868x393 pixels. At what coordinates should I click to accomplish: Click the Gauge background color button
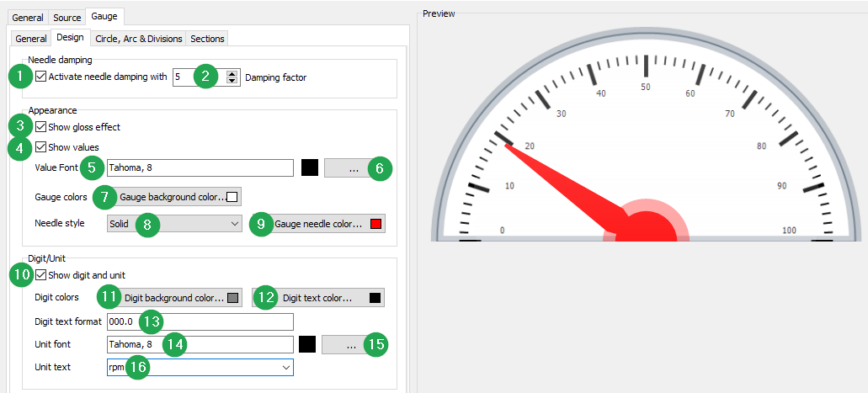(x=174, y=197)
